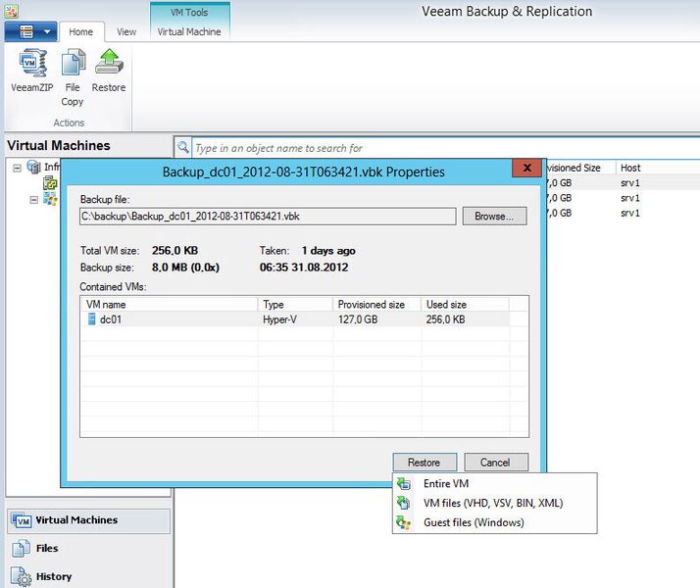Click the 256,0 KB used size cell
This screenshot has height=588, width=700.
click(x=445, y=319)
